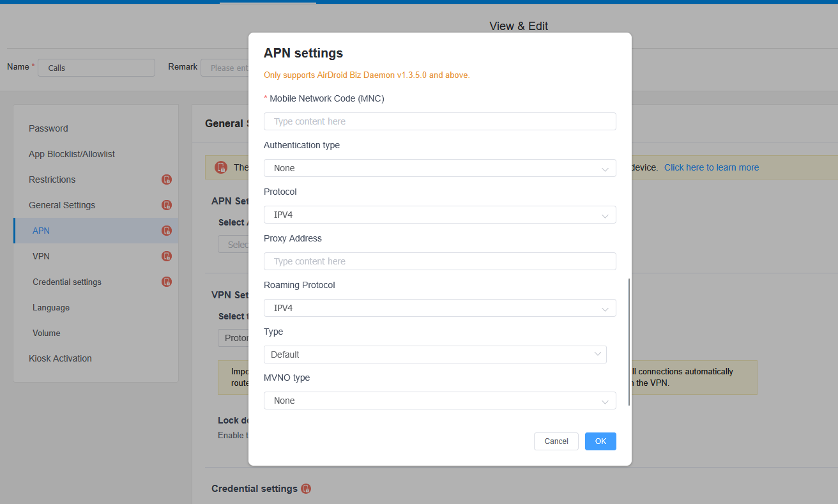Viewport: 838px width, 504px height.
Task: Select General Settings in the sidebar
Action: tap(96, 205)
